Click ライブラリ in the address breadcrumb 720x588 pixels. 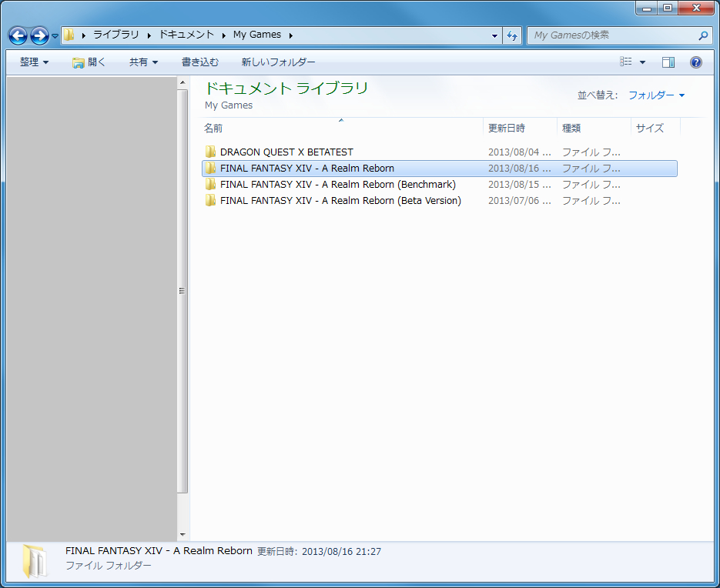[116, 35]
